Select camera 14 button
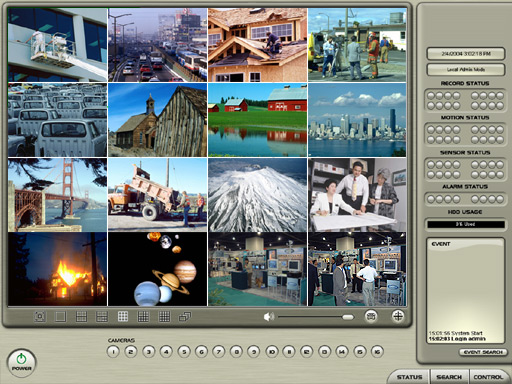The width and height of the screenshot is (512, 384). tap(342, 351)
